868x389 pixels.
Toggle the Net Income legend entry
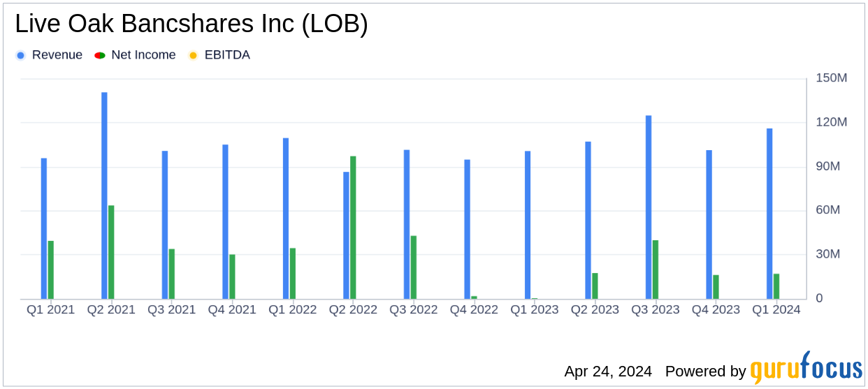tap(136, 55)
